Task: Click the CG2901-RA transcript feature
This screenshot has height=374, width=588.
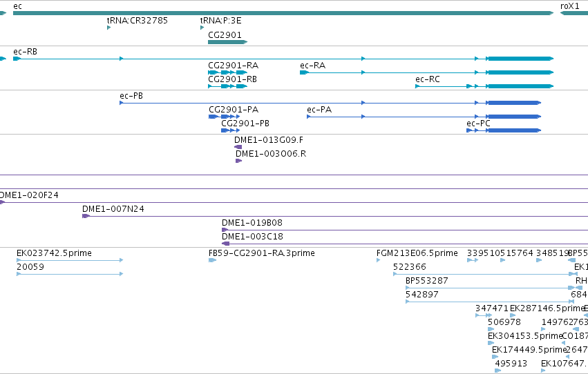Action: tap(227, 72)
